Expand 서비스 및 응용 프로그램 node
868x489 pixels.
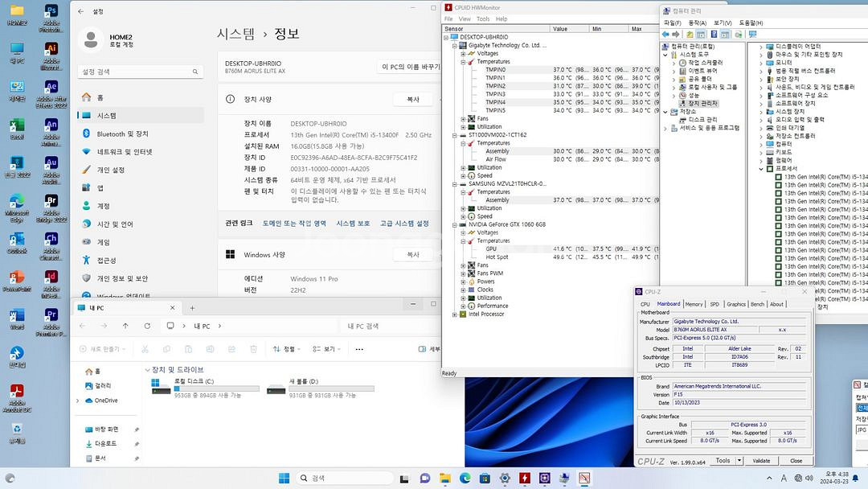click(666, 128)
